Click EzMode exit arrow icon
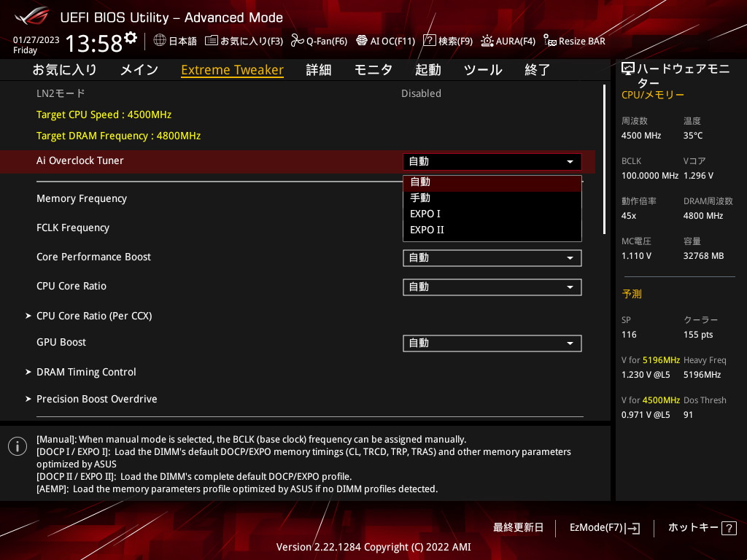 click(x=632, y=528)
